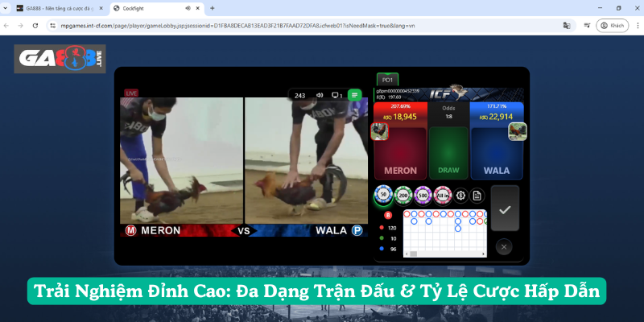644x322 pixels.
Task: Confirm the bet with checkmark button
Action: (505, 208)
